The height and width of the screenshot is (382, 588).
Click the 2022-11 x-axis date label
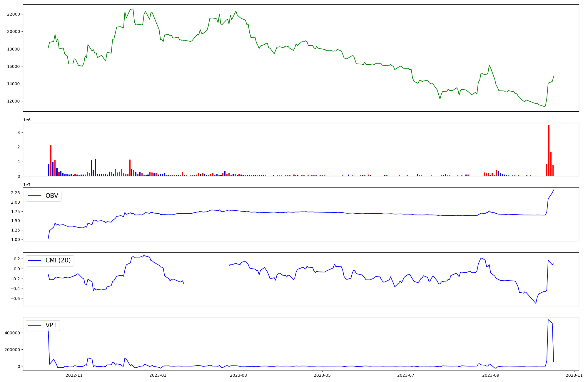click(x=74, y=375)
